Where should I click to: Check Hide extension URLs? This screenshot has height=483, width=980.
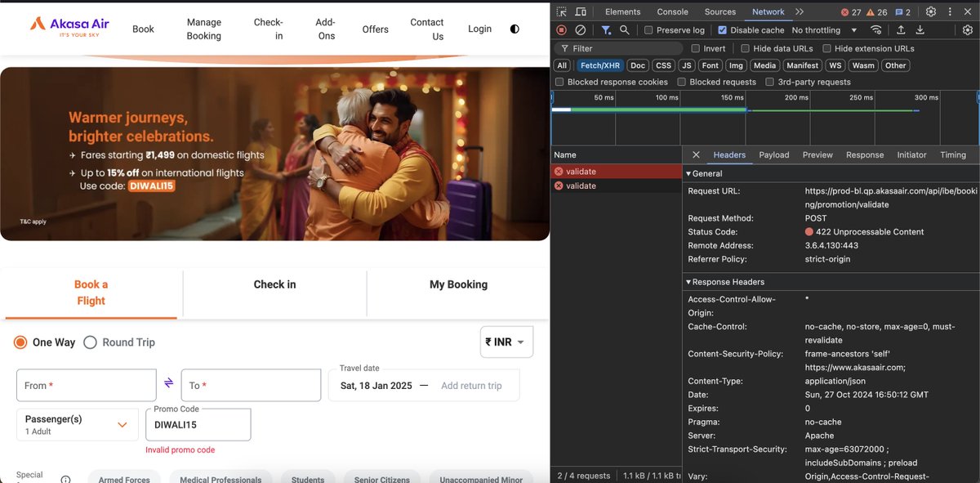[826, 48]
